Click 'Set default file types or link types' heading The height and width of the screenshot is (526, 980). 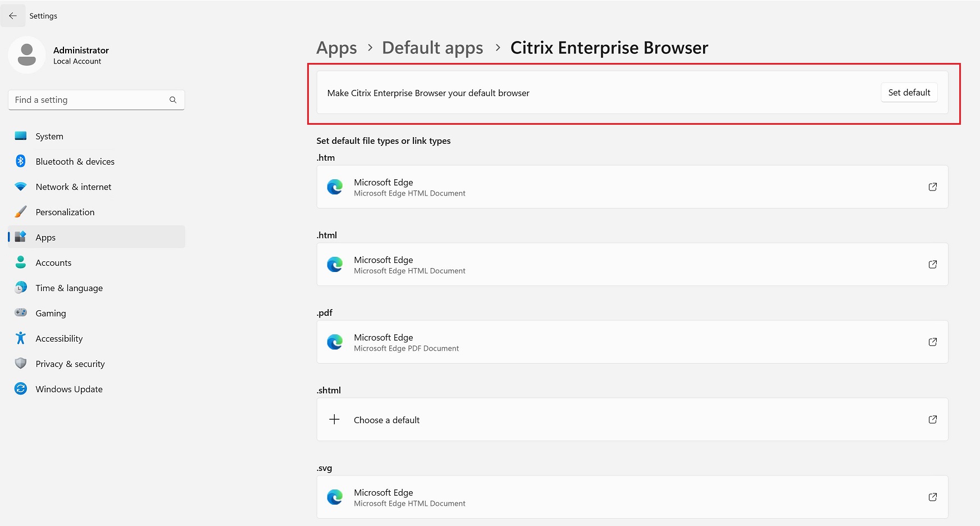point(384,141)
